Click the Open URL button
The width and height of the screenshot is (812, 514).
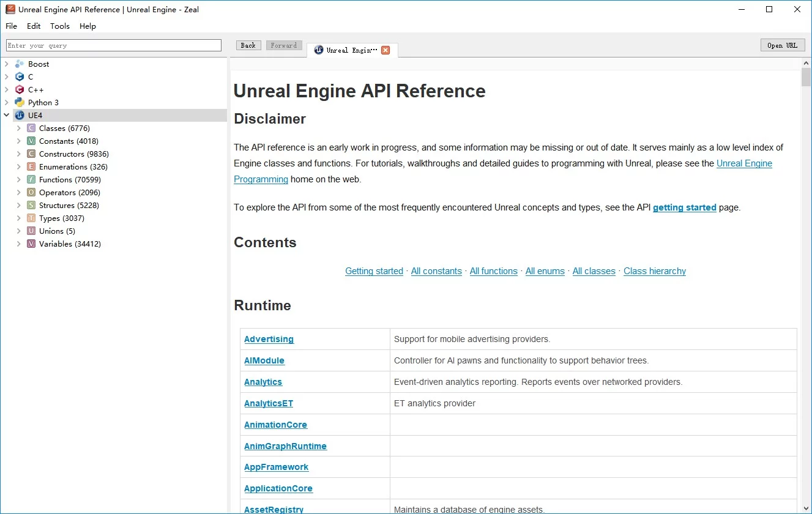[783, 45]
